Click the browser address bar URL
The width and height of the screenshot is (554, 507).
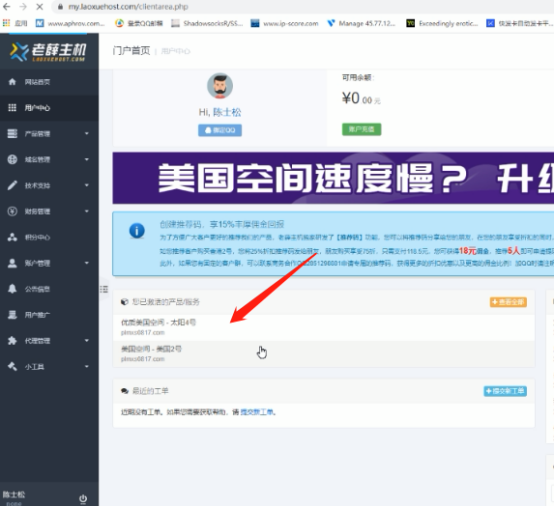click(128, 7)
